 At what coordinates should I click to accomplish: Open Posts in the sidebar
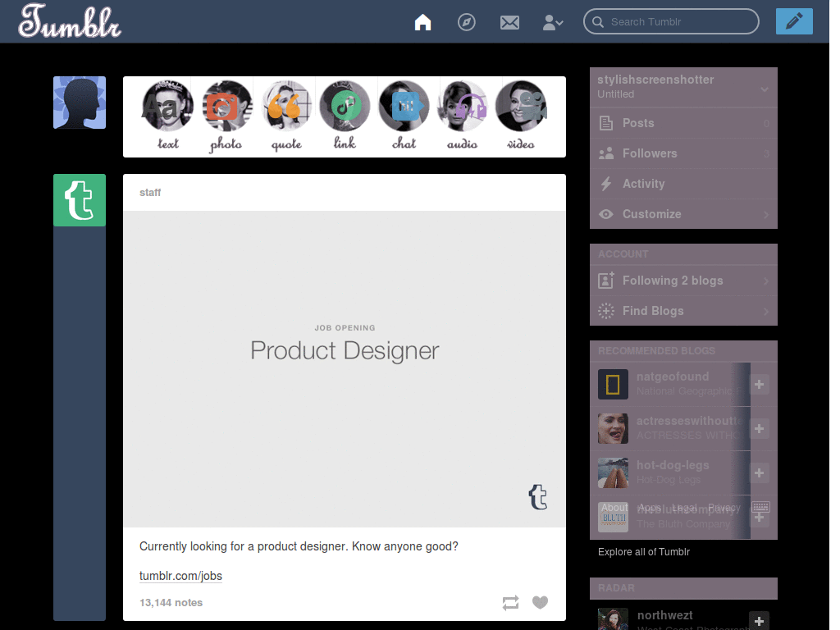click(683, 123)
